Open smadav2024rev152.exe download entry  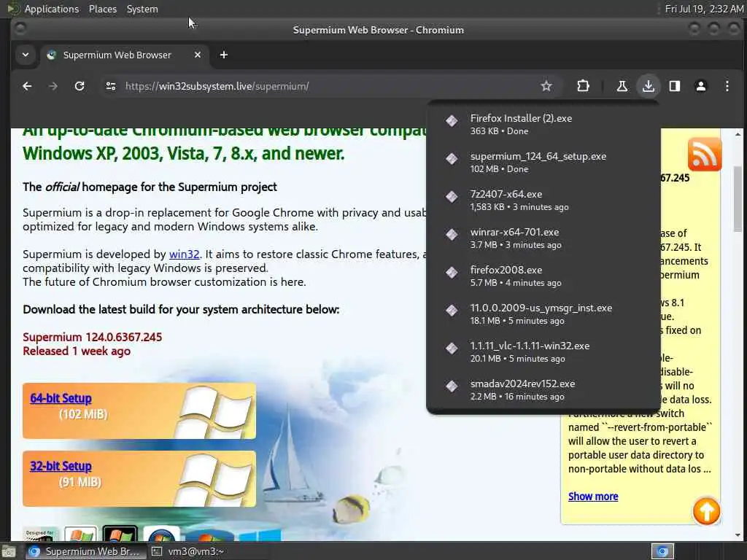coord(543,389)
